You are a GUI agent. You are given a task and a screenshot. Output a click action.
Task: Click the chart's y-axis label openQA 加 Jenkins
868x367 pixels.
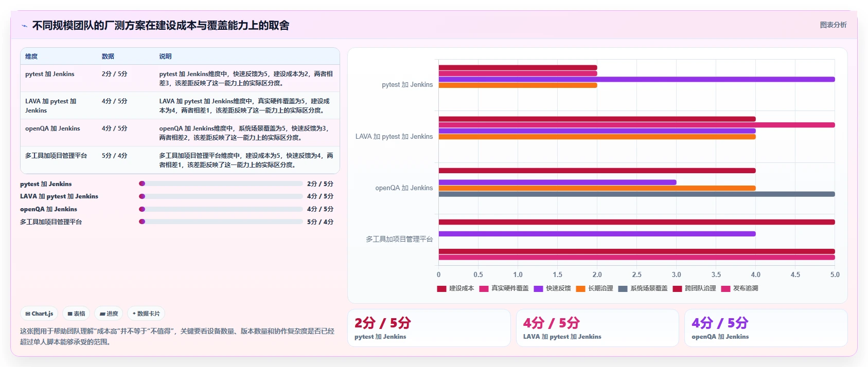pyautogui.click(x=404, y=188)
